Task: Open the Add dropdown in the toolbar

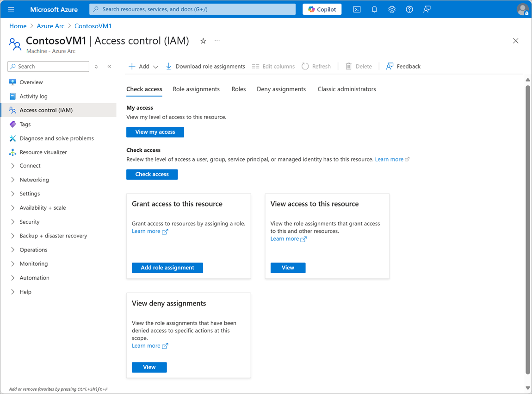Action: tap(143, 66)
